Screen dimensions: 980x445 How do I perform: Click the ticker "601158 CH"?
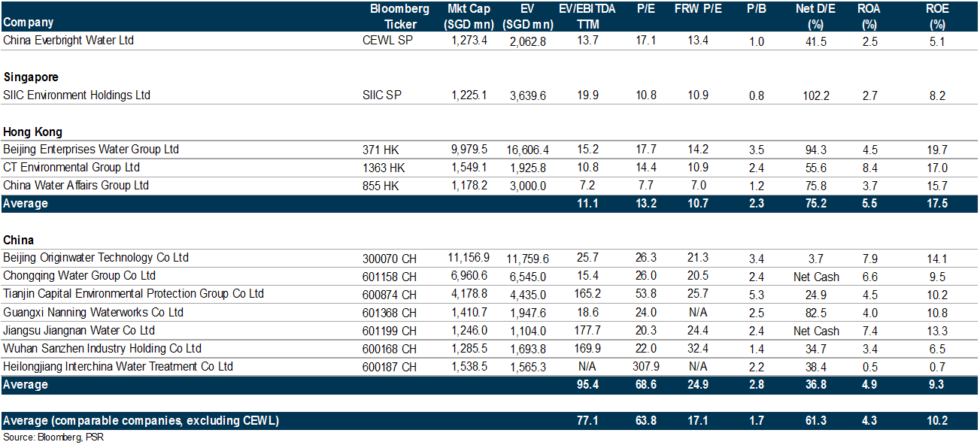point(390,276)
